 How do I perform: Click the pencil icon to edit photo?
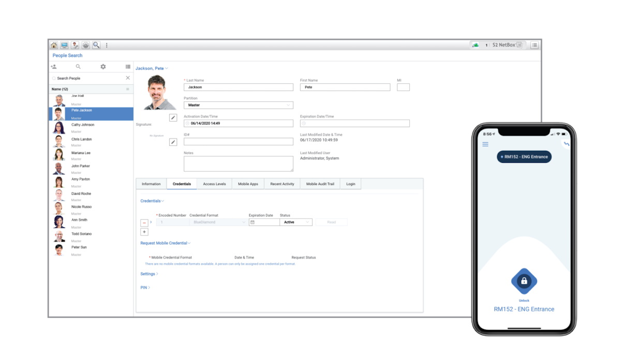point(173,118)
